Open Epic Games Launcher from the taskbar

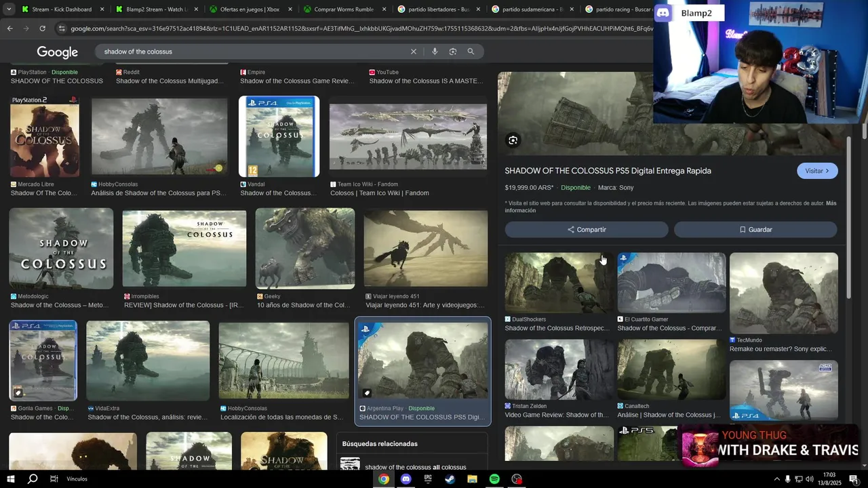tap(428, 479)
